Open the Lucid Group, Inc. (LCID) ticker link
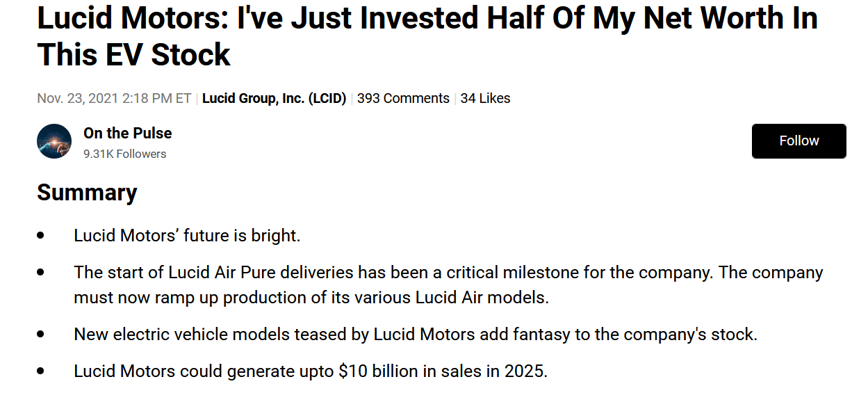The image size is (868, 393). 274,98
